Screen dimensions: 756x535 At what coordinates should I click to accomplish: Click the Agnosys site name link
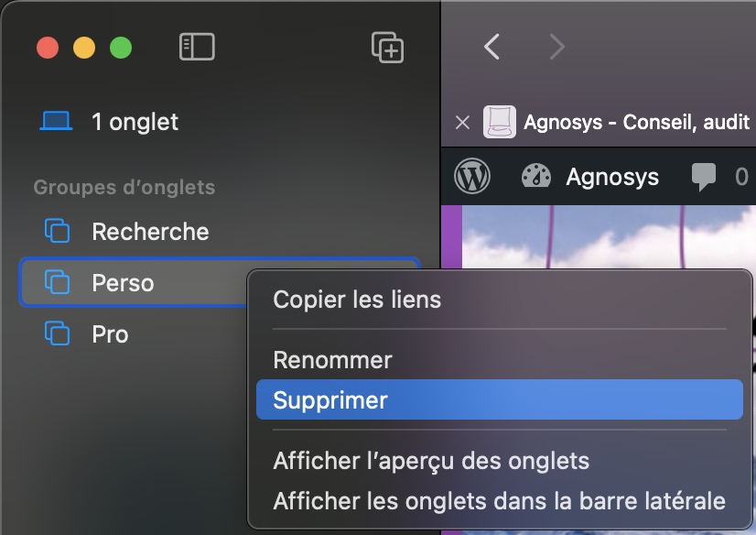[x=612, y=177]
